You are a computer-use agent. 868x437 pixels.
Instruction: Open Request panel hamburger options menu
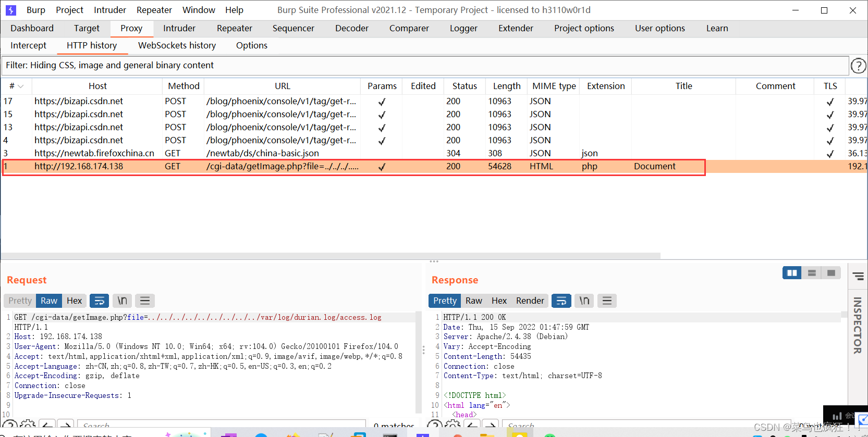pyautogui.click(x=145, y=301)
